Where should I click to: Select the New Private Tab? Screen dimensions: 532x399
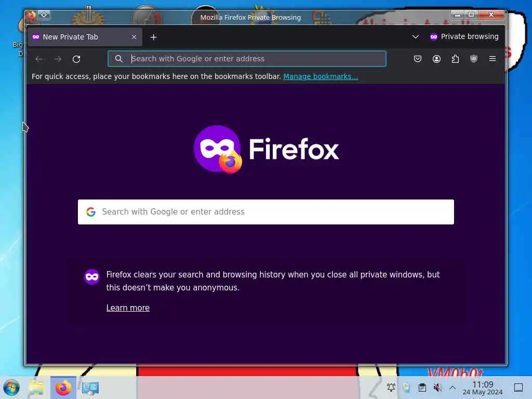[x=85, y=37]
